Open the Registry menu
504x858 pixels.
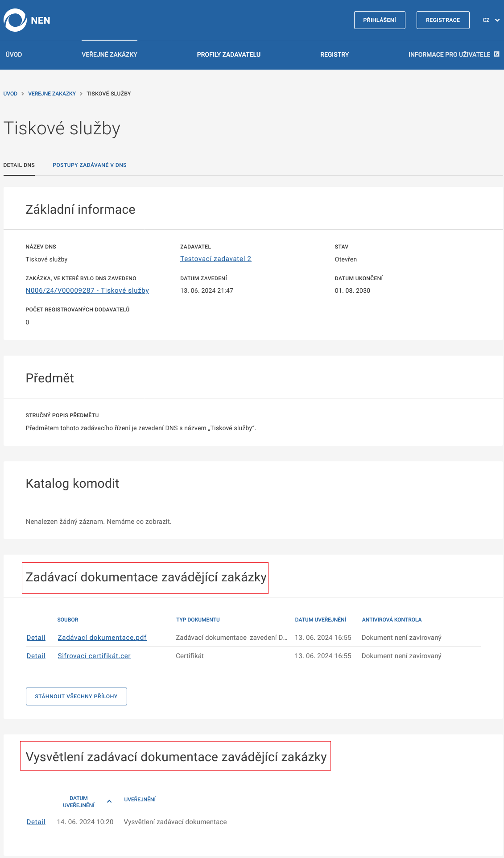pos(334,54)
